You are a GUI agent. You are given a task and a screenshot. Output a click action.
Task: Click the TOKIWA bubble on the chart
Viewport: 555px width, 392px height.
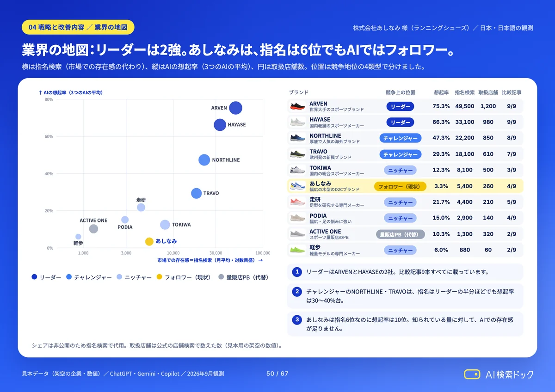click(165, 225)
